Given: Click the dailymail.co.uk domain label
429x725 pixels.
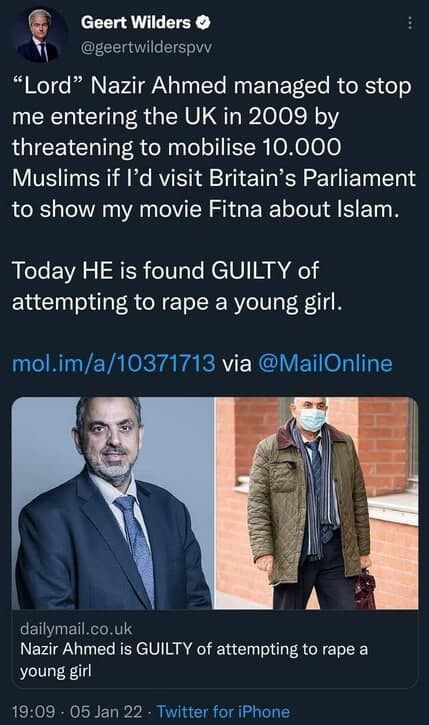Looking at the screenshot, I should pos(76,629).
